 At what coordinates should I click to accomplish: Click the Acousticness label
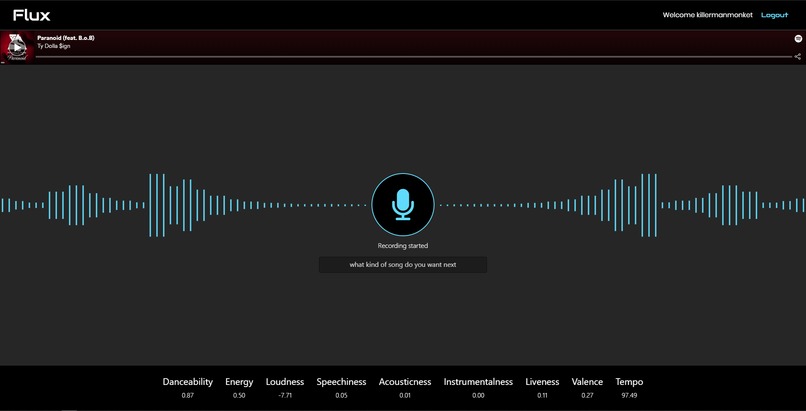point(405,382)
